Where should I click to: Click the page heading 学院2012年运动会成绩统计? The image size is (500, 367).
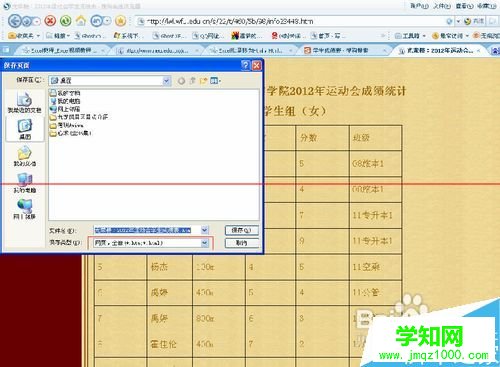[x=336, y=91]
